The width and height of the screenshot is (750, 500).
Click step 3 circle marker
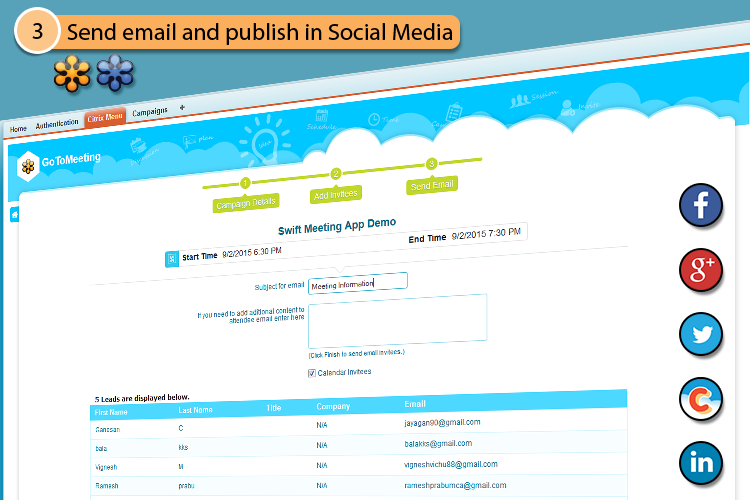[431, 164]
